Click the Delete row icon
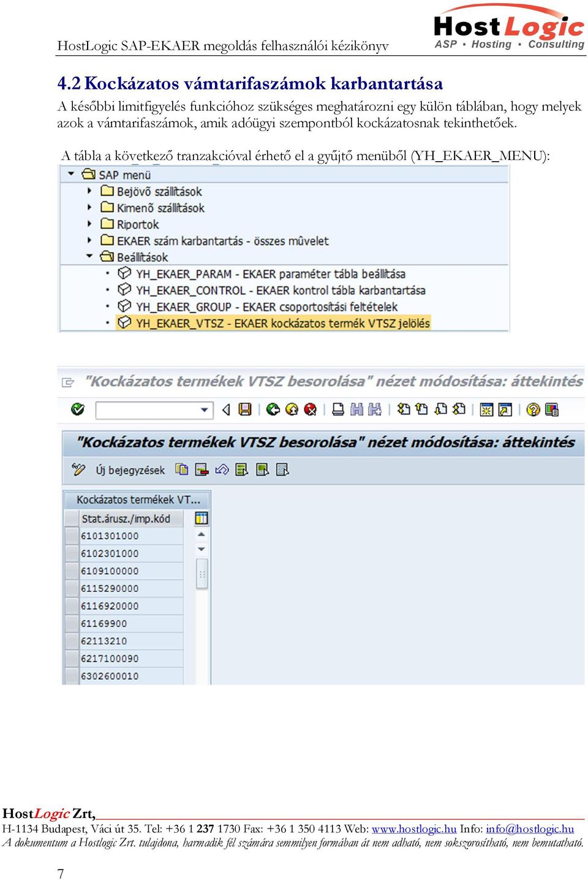Image resolution: width=588 pixels, height=880 pixels. click(x=202, y=469)
